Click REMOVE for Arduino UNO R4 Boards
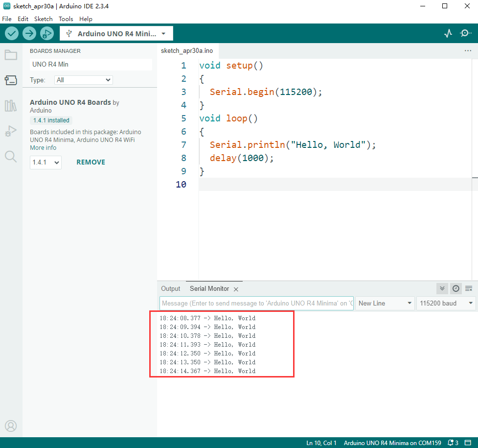Viewport: 478px width, 448px height. [91, 163]
